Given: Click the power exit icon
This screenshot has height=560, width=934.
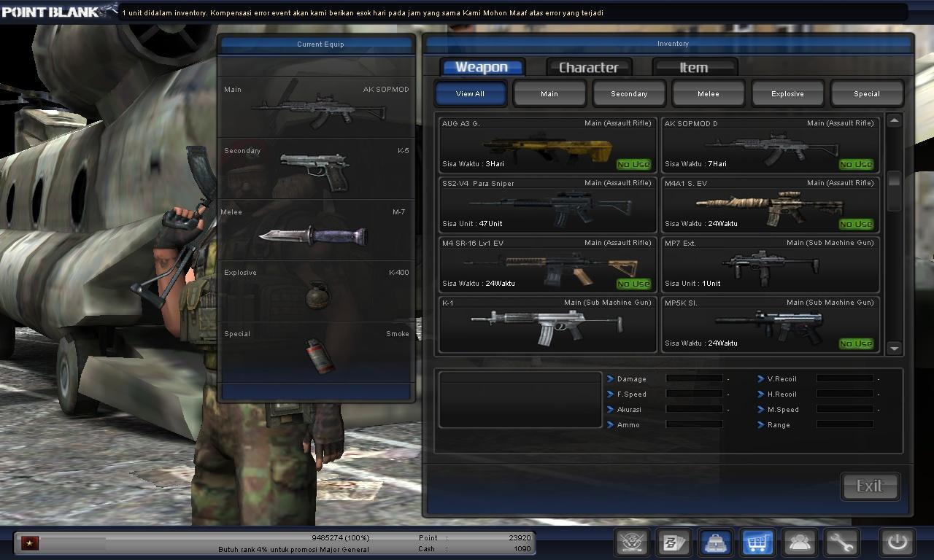Looking at the screenshot, I should point(897,542).
